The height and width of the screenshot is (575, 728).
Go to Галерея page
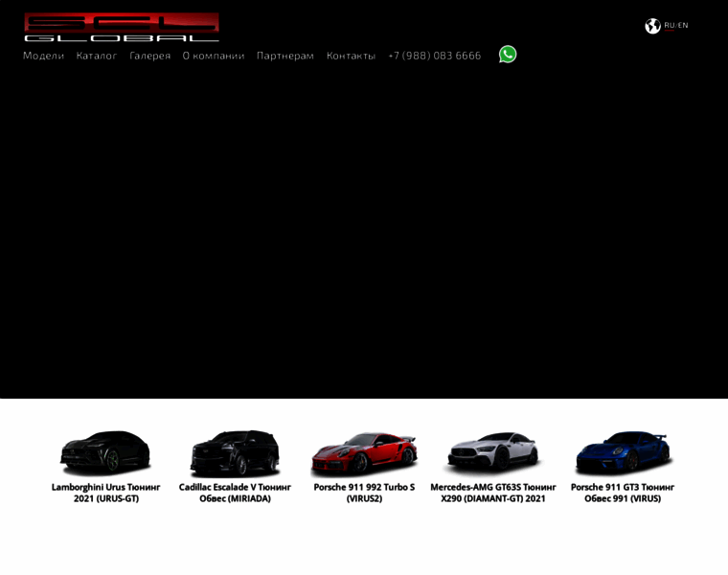tap(150, 56)
